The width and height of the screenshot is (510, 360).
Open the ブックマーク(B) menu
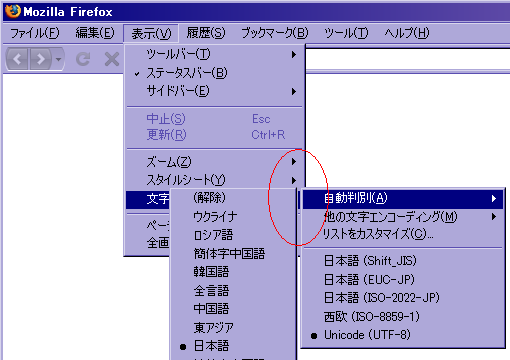[275, 33]
